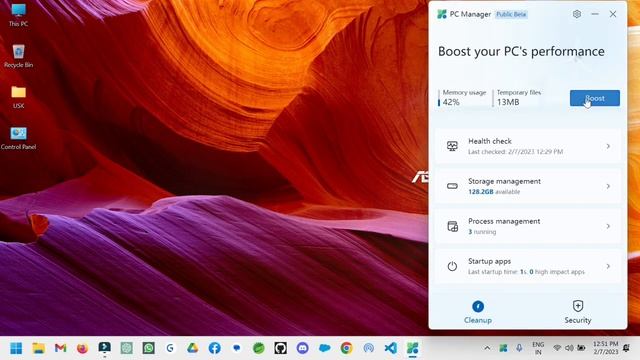The width and height of the screenshot is (640, 360).
Task: Open Gmail from the taskbar
Action: click(60, 348)
